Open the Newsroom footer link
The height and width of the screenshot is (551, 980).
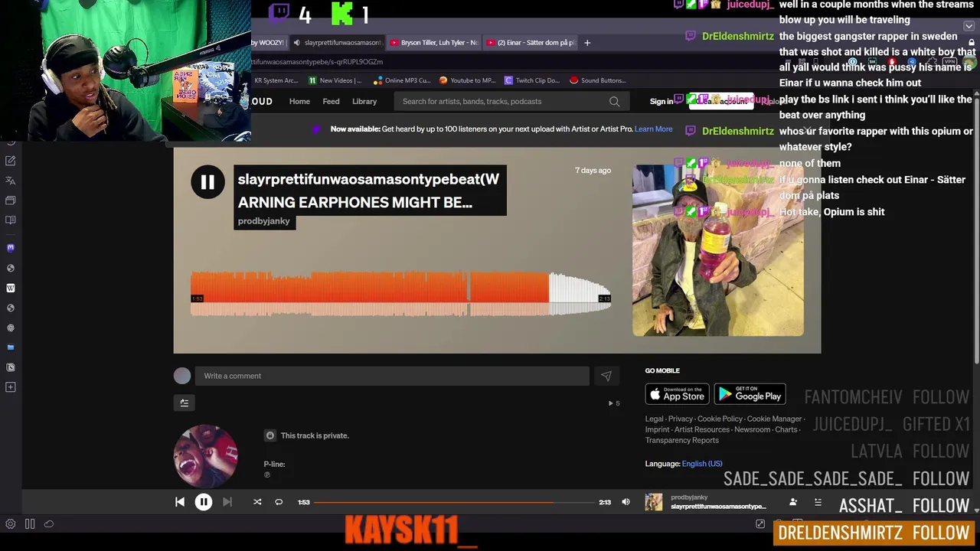click(752, 429)
